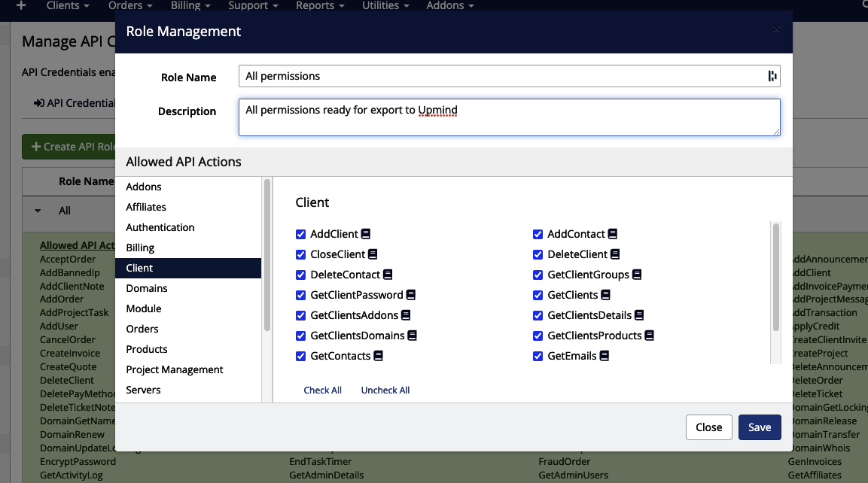Click Create API Role button behind dialog
The image size is (868, 483).
point(69,147)
